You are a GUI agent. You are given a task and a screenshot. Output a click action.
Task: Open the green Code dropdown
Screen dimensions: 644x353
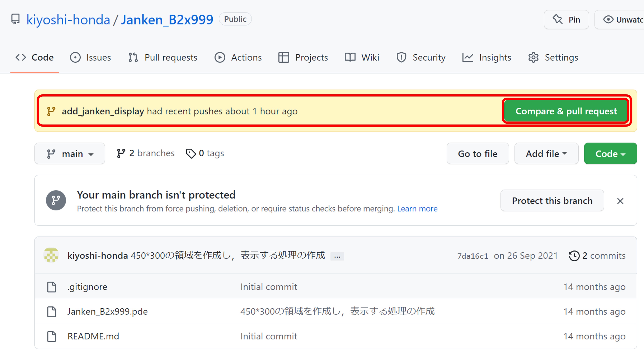(x=610, y=154)
